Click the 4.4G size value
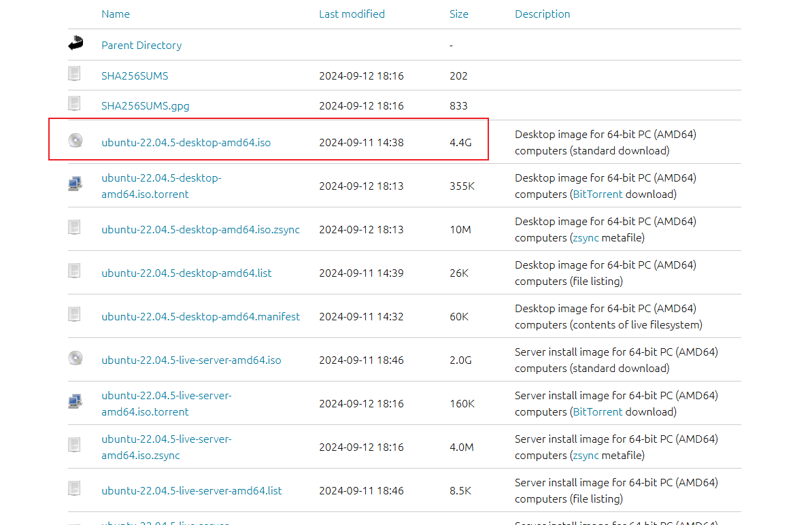The image size is (812, 525). point(460,142)
